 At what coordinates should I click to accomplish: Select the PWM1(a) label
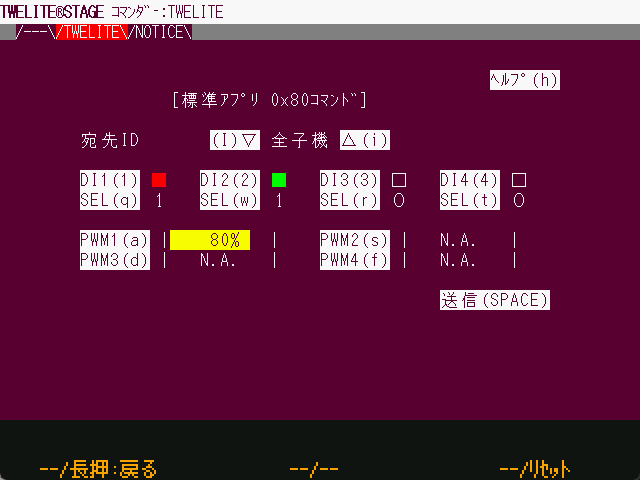coord(115,240)
